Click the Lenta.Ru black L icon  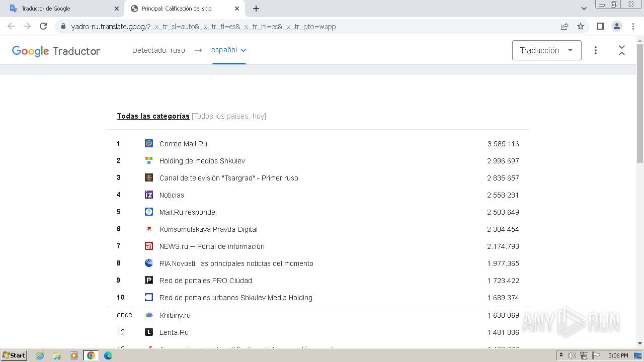(x=149, y=332)
